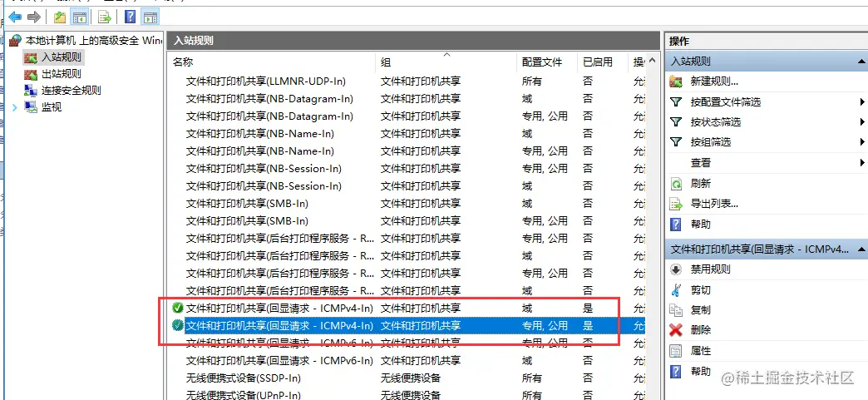Click 是 cell in the highlighted ICMPv4-In row
Image resolution: width=868 pixels, height=400 pixels.
click(588, 325)
